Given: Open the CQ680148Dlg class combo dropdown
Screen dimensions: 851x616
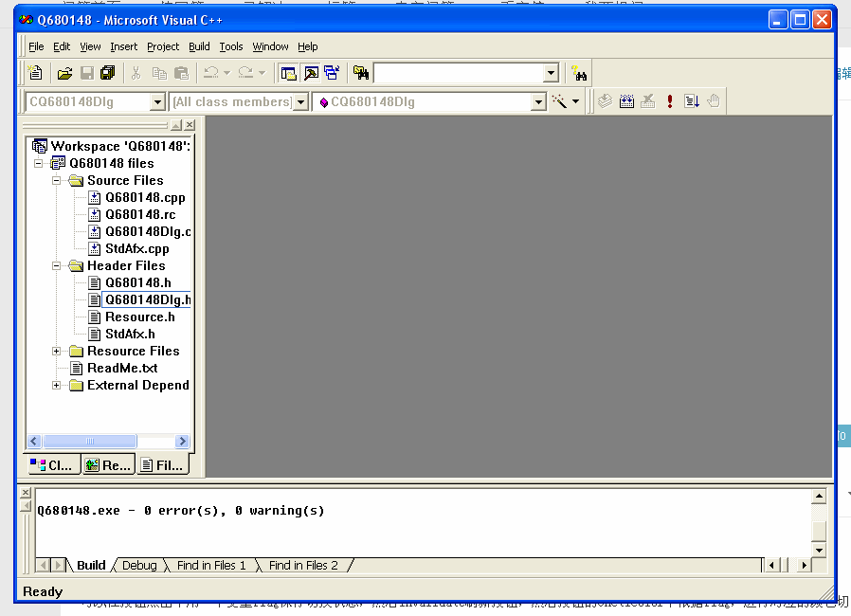Looking at the screenshot, I should click(x=157, y=101).
